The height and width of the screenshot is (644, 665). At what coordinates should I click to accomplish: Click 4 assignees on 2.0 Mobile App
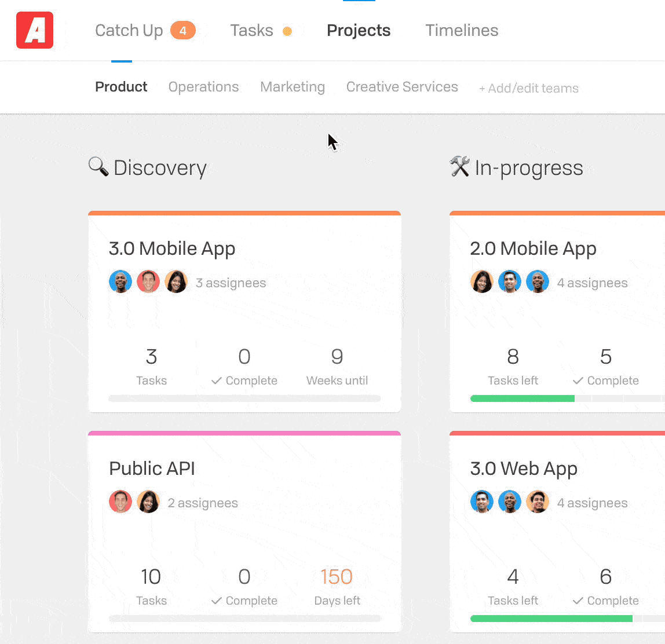pyautogui.click(x=592, y=283)
